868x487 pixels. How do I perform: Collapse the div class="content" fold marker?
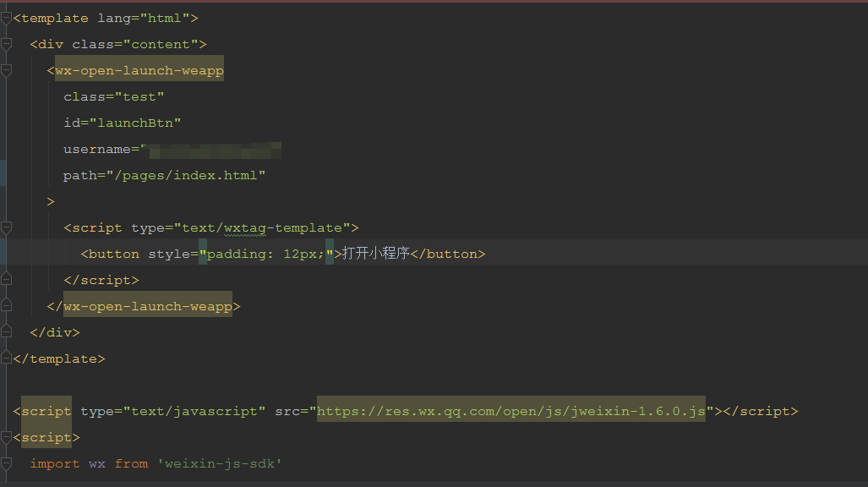6,44
